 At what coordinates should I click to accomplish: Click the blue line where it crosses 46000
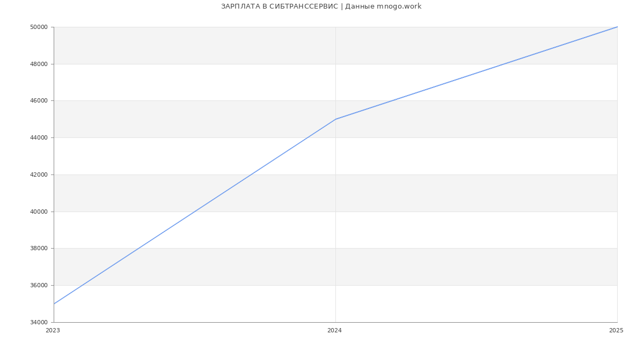coord(392,101)
